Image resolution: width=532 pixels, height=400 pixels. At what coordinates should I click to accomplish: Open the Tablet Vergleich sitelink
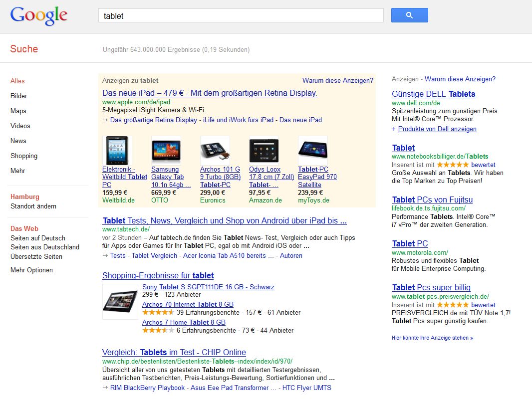[154, 255]
